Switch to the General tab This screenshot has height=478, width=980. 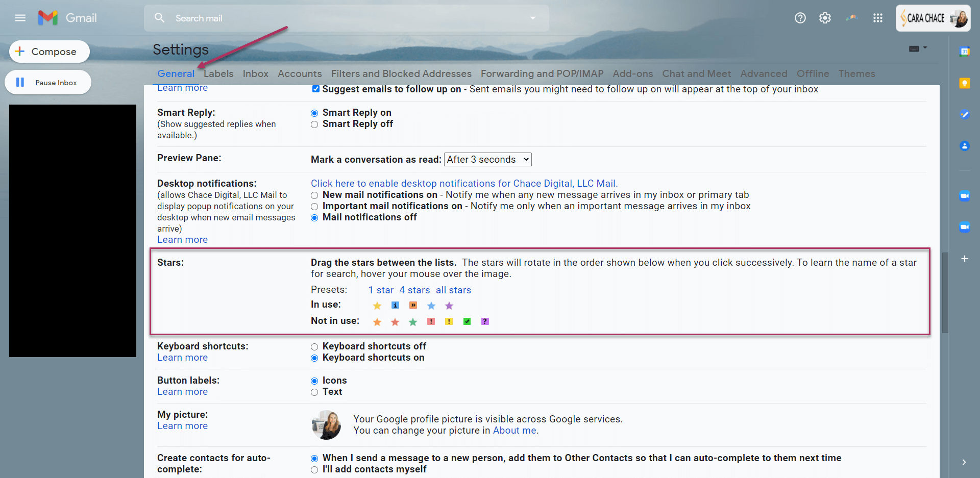point(176,73)
